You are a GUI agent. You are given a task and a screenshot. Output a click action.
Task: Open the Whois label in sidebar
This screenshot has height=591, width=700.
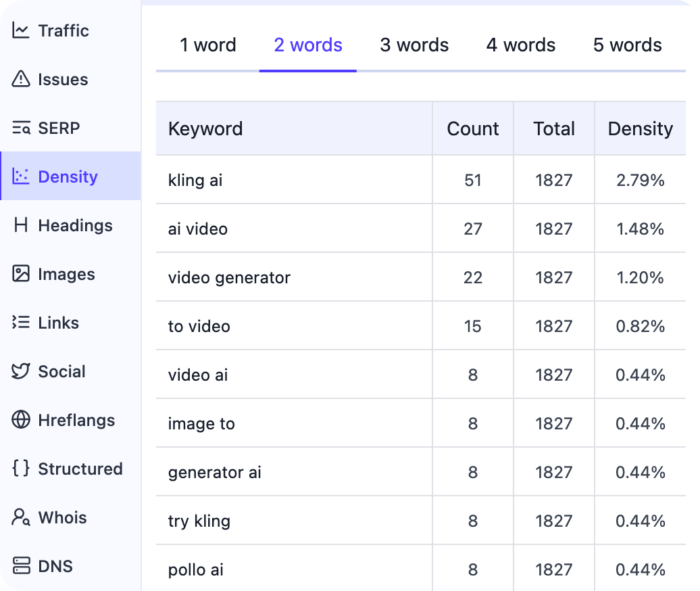click(62, 518)
